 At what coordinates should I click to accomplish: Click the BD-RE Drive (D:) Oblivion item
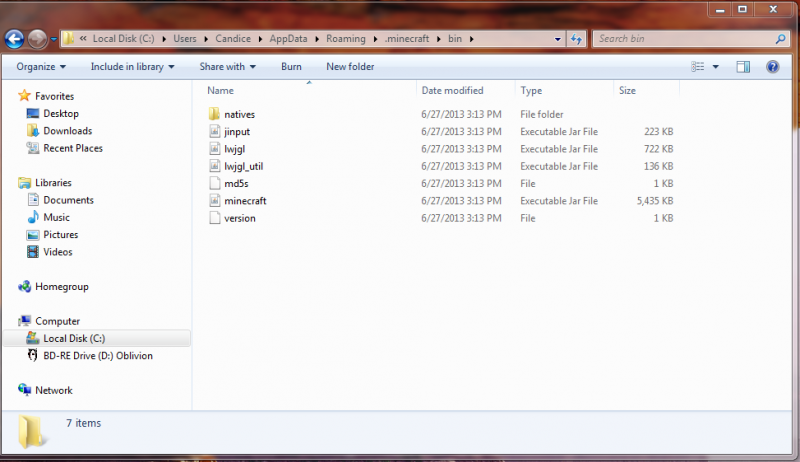[97, 356]
